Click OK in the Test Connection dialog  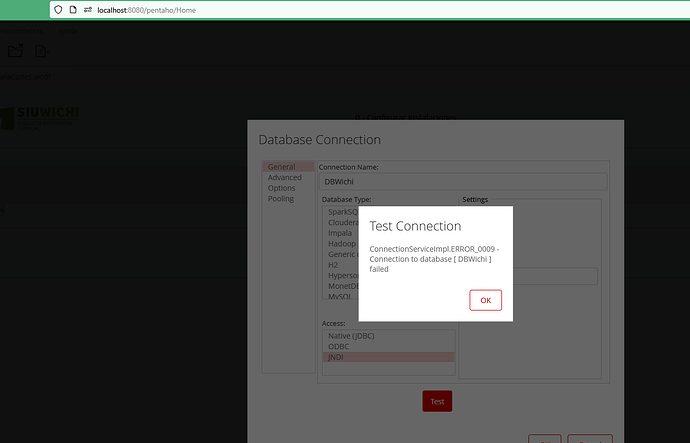485,300
